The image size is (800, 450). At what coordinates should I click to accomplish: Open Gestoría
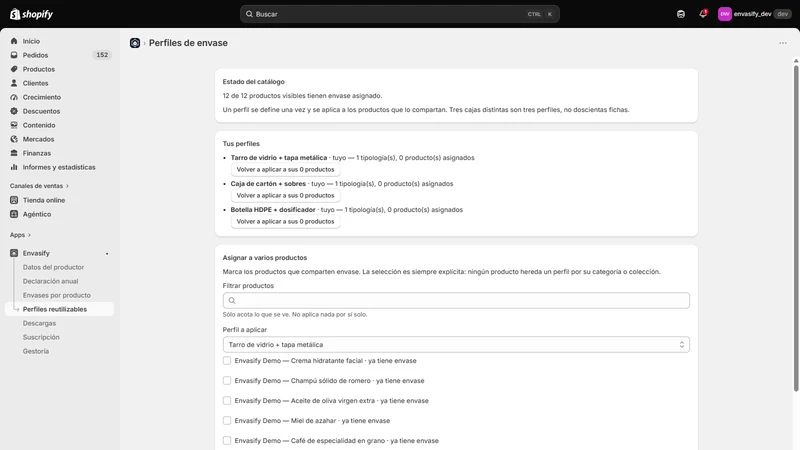(36, 351)
